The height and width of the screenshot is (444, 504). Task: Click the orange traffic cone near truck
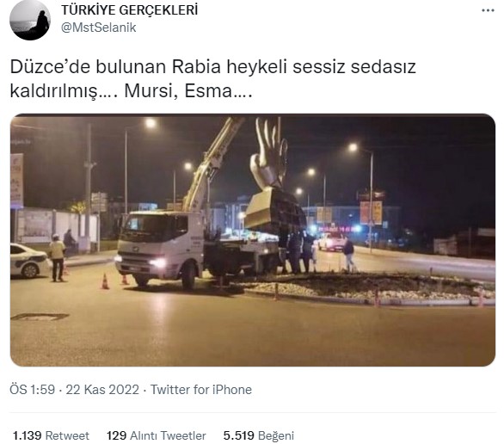click(105, 281)
